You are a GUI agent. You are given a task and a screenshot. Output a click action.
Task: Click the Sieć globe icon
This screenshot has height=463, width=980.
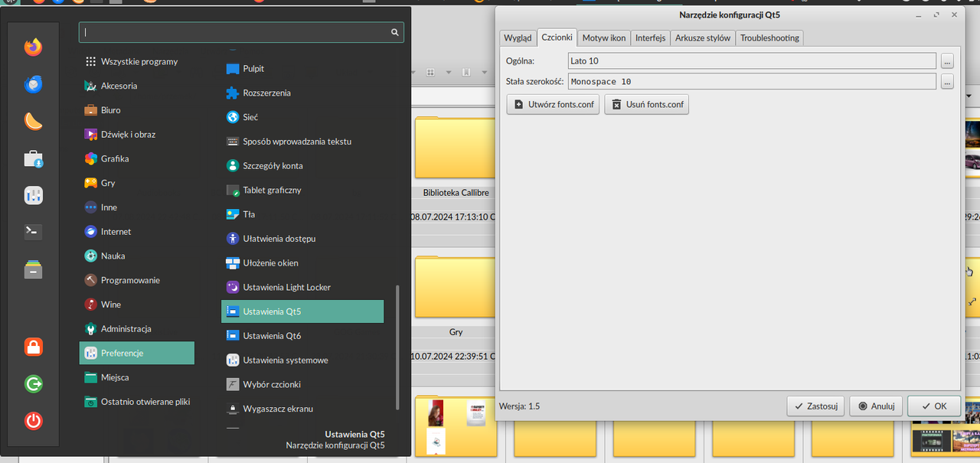point(233,117)
